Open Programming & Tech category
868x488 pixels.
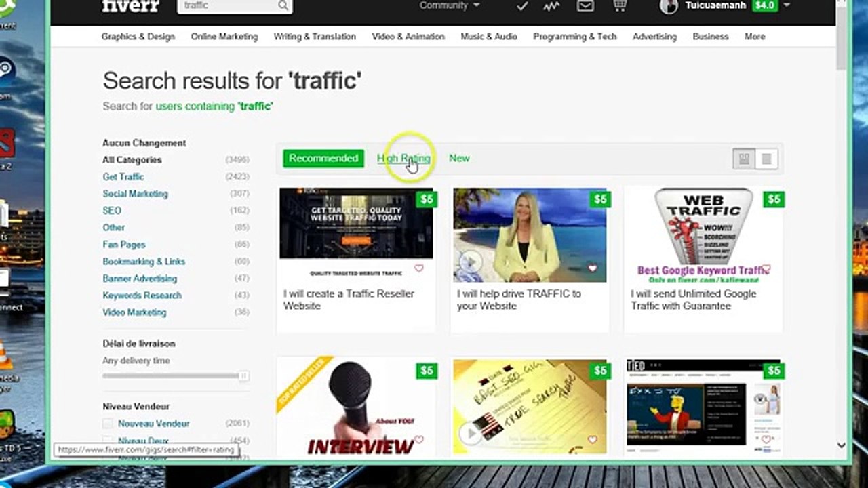(575, 37)
